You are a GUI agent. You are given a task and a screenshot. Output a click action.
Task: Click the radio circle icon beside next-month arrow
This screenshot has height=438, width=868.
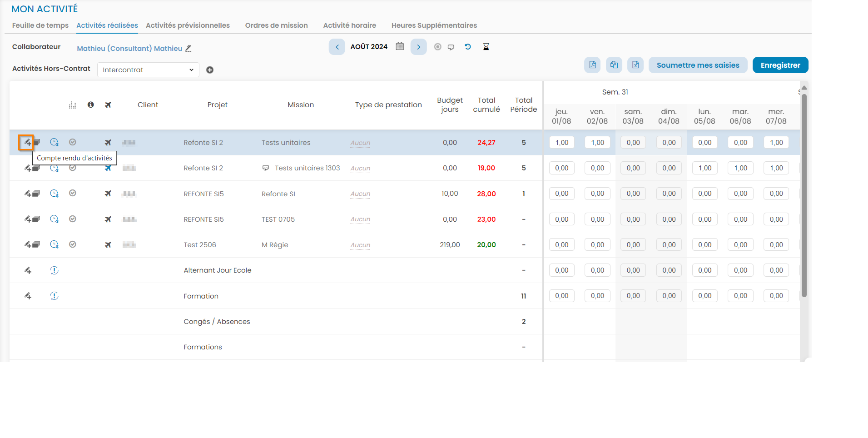[437, 47]
